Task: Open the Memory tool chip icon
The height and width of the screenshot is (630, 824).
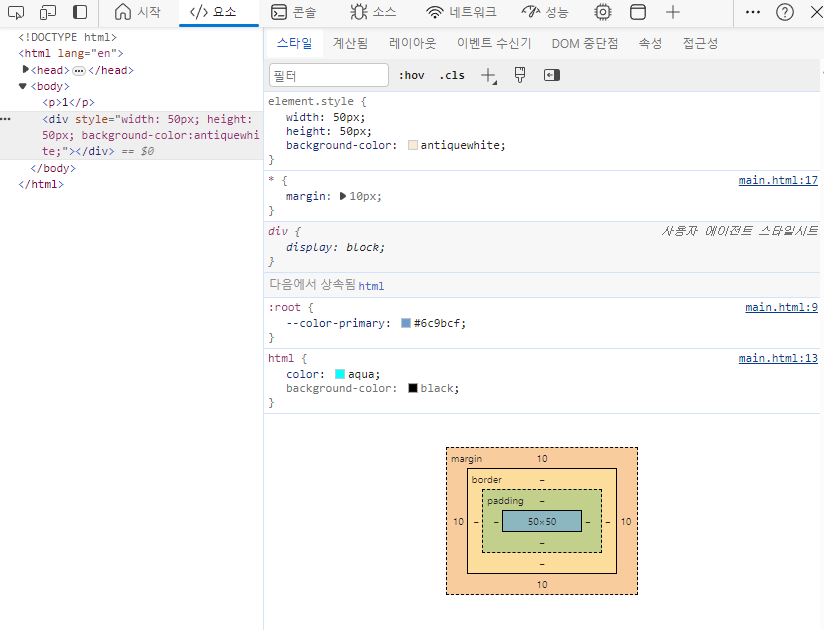Action: [x=603, y=12]
